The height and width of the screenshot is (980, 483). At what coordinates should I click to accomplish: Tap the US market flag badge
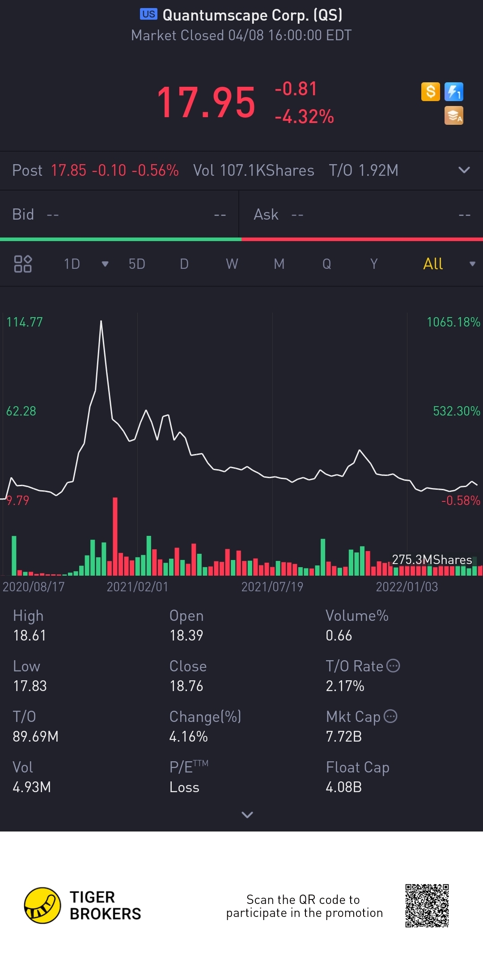point(148,14)
